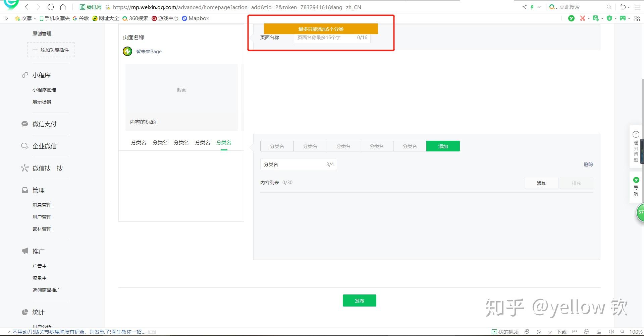Click '删除' to delete the category
Screen dimensions: 644x336
coord(589,164)
